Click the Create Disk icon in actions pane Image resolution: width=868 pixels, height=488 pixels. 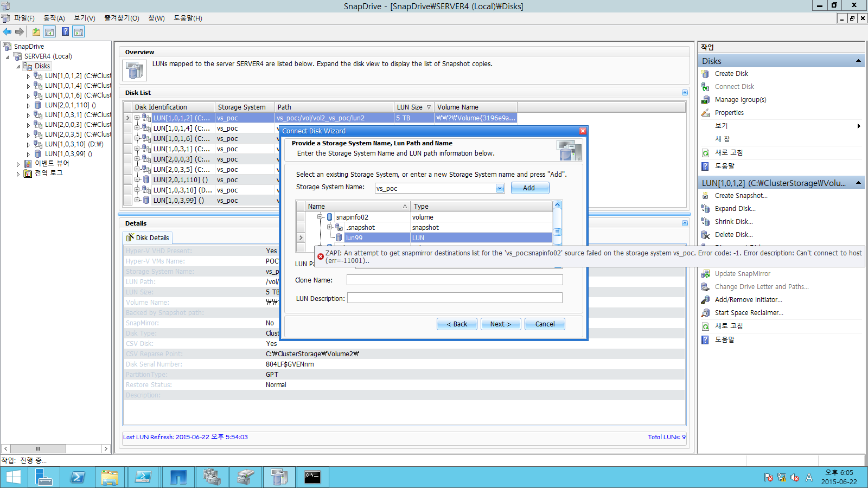(x=705, y=74)
